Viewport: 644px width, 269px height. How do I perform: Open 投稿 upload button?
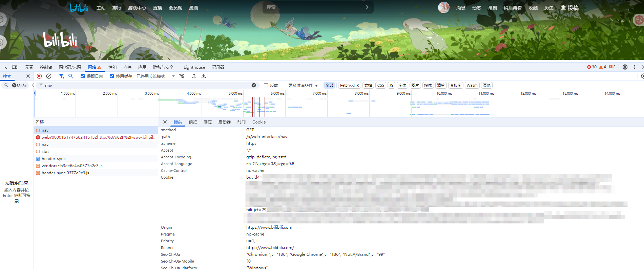click(x=569, y=8)
